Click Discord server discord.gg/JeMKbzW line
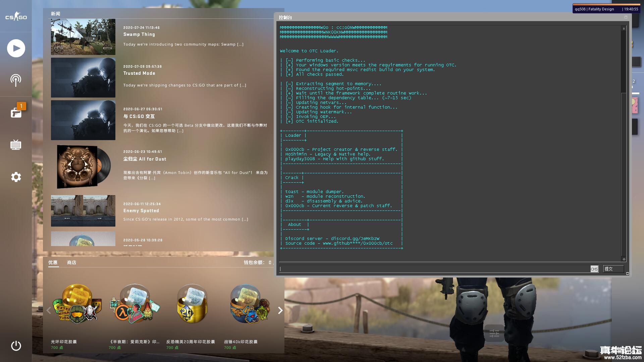The height and width of the screenshot is (362, 644). [x=332, y=239]
